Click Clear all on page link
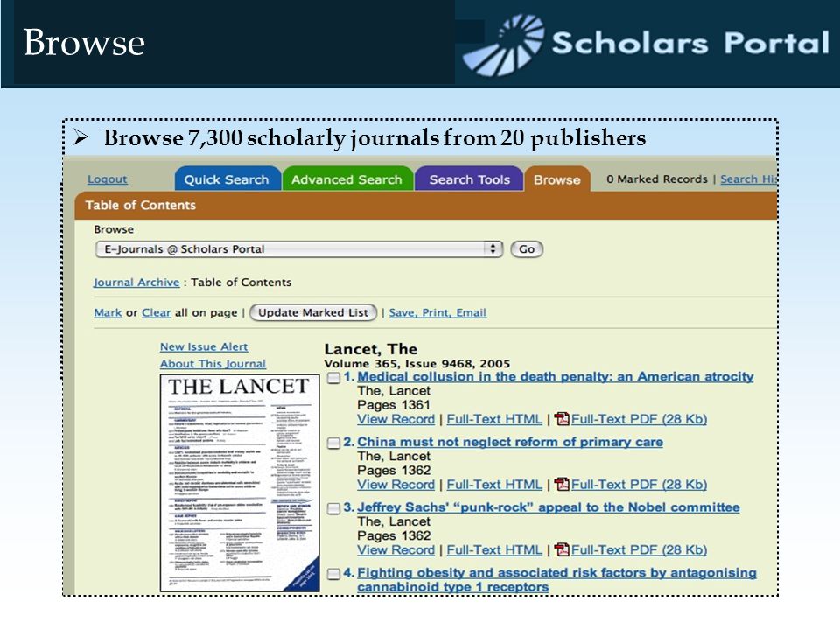 (x=156, y=313)
